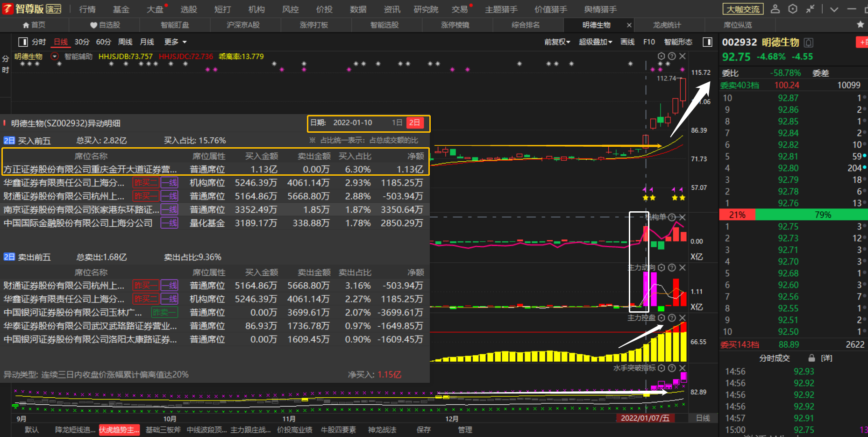Select the 1日 range toggle
Screen dimensions: 868x437
pyautogui.click(x=397, y=123)
